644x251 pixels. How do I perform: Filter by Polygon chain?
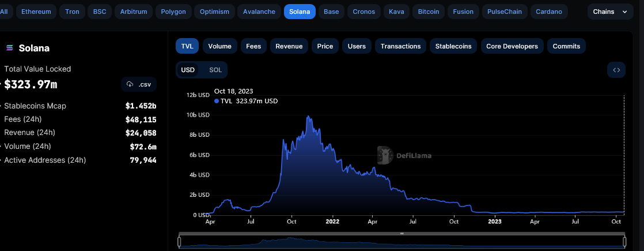point(173,12)
